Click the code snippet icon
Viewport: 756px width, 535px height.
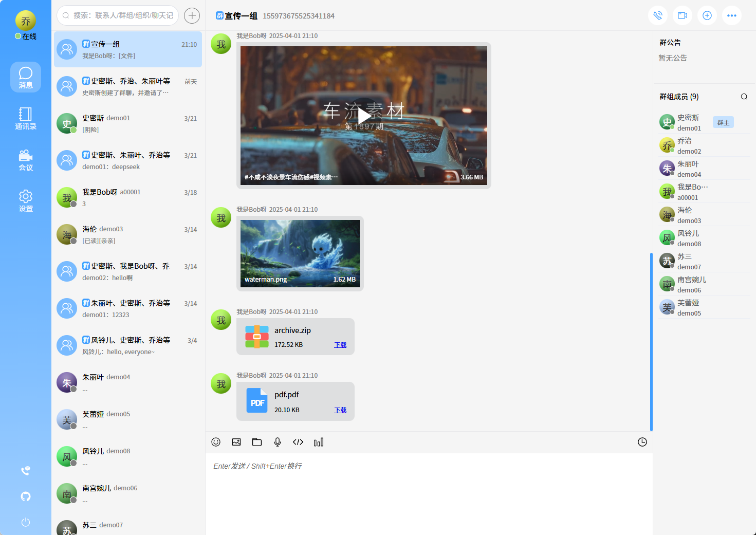coord(298,442)
